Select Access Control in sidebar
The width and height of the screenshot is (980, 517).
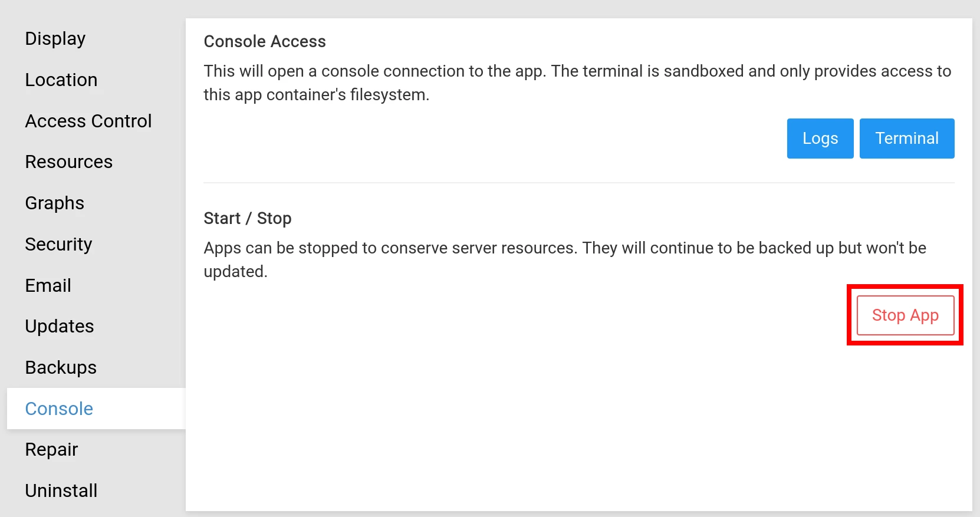[x=88, y=121]
